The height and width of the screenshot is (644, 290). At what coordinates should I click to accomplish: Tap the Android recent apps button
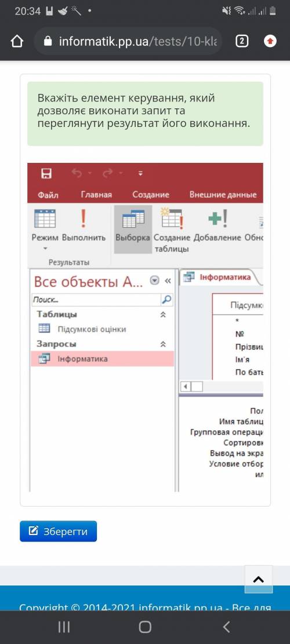click(x=64, y=627)
